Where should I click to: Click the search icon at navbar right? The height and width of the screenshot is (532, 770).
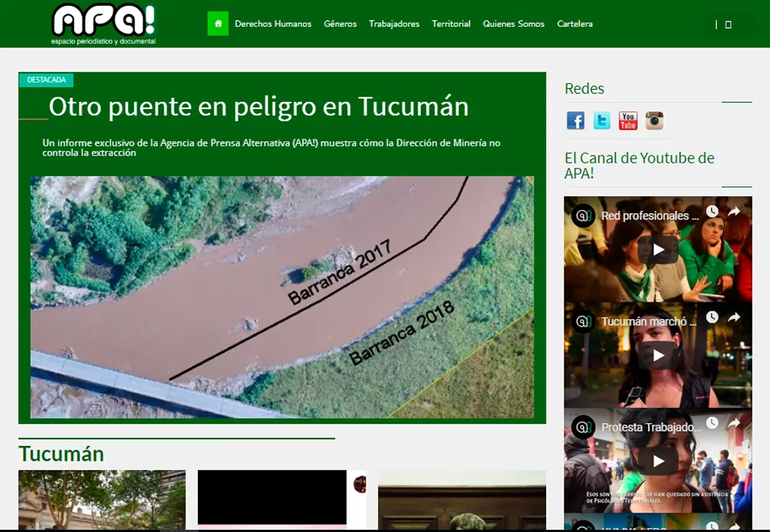(x=728, y=24)
